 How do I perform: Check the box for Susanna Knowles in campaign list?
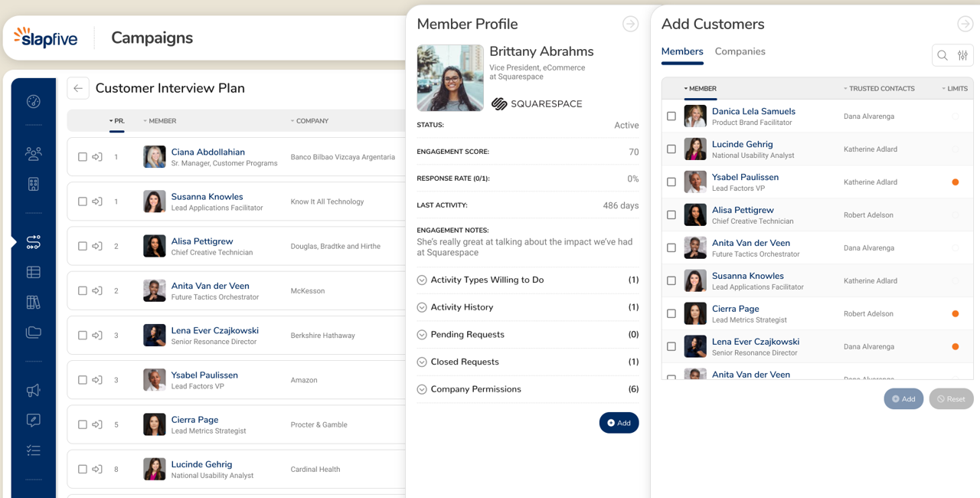pos(83,201)
